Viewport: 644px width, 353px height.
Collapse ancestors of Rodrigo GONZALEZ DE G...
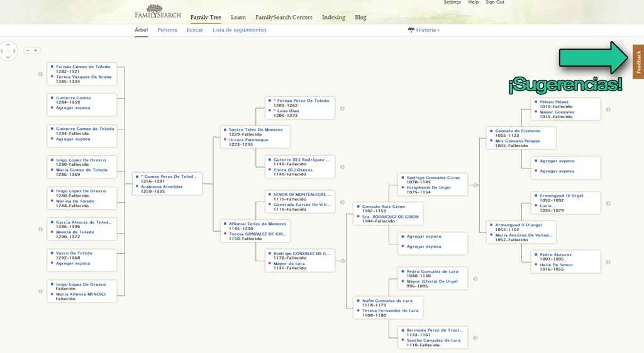click(x=343, y=261)
